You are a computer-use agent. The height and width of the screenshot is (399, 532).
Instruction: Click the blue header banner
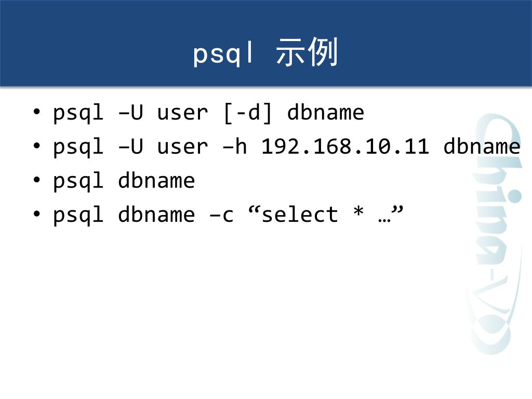(266, 43)
